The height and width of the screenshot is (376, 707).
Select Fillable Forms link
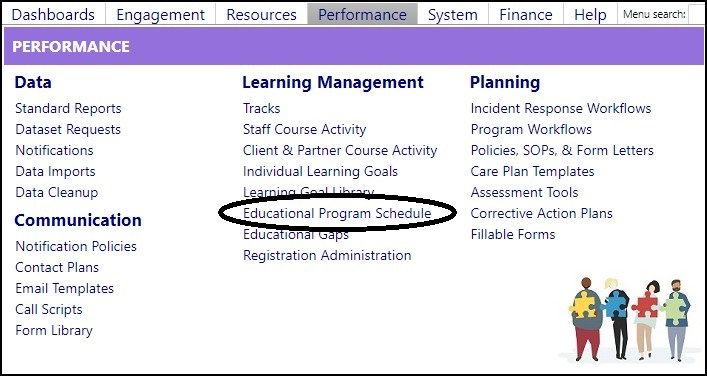pos(513,234)
